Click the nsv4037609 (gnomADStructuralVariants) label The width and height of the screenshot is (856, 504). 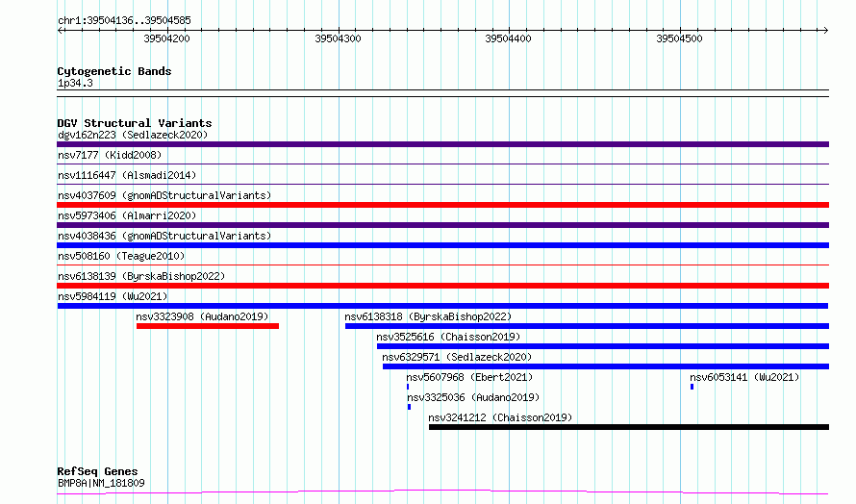click(164, 195)
